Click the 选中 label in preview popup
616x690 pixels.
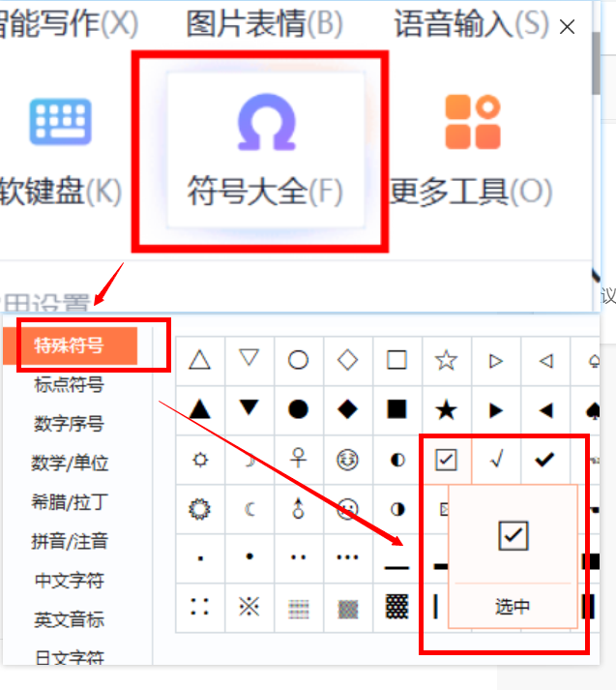pyautogui.click(x=513, y=607)
